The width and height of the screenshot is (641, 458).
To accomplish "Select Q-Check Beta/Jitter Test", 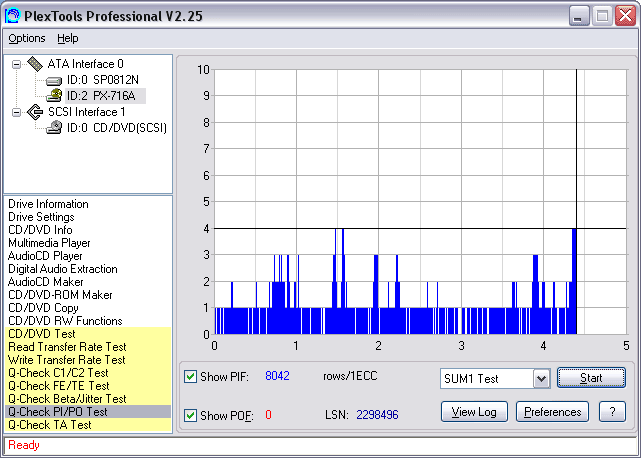I will pos(88,399).
